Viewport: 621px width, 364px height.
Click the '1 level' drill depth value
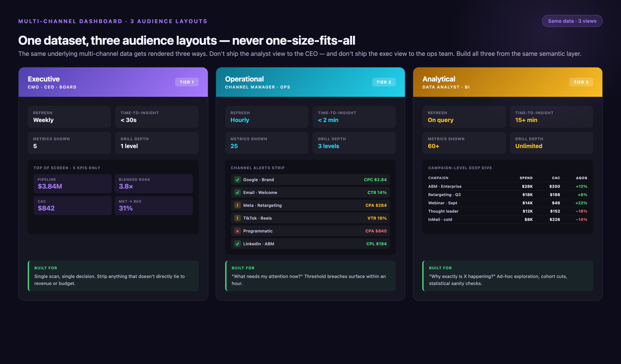click(129, 146)
